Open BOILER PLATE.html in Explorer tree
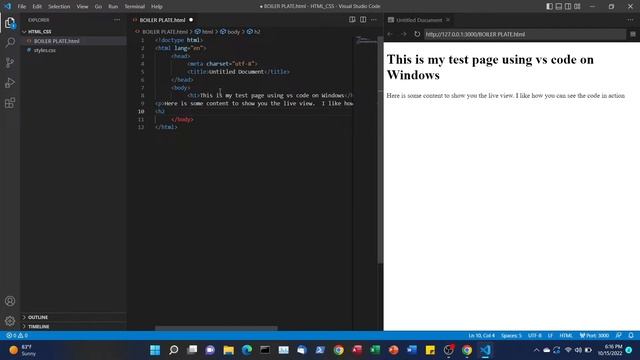Viewport: 640px width, 360px height. pyautogui.click(x=57, y=41)
